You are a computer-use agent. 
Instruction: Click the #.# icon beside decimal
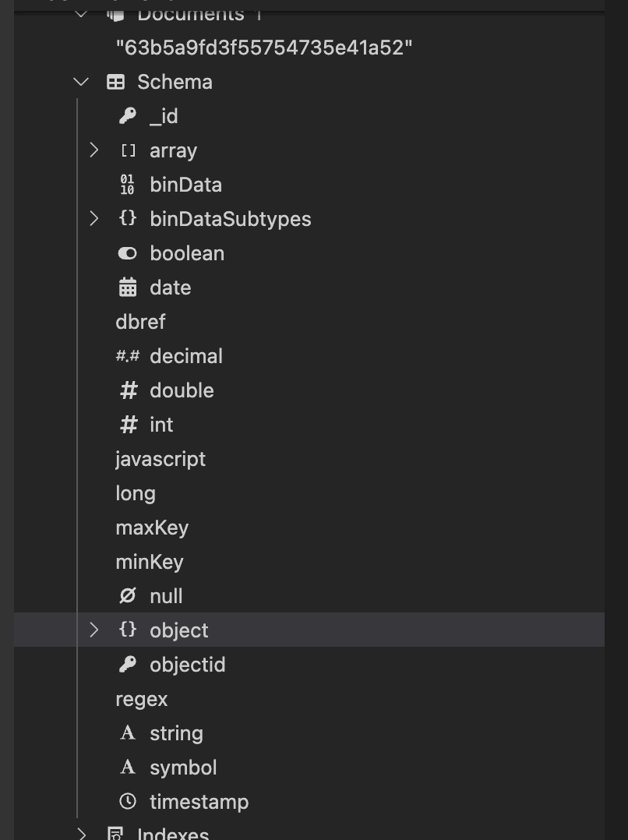127,356
